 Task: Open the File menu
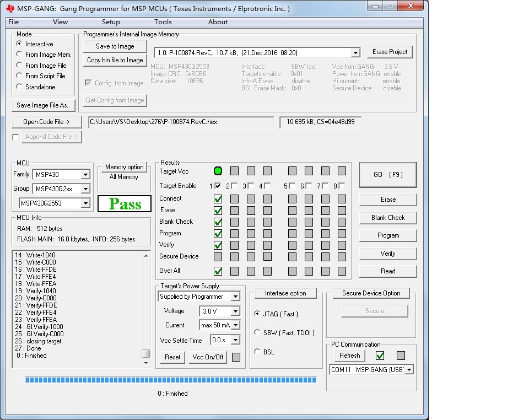(13, 22)
